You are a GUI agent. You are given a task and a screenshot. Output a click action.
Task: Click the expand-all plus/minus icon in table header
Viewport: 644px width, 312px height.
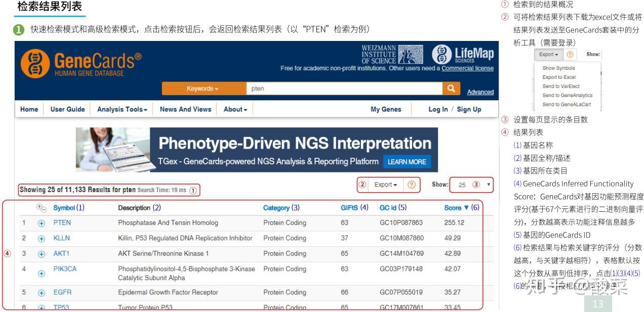(41, 207)
